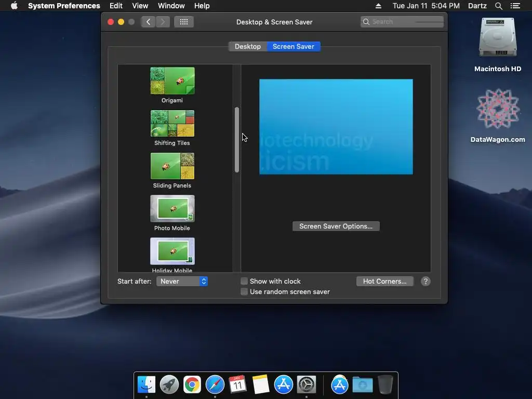
Task: Open Safari compass icon in Dock
Action: [x=215, y=384]
